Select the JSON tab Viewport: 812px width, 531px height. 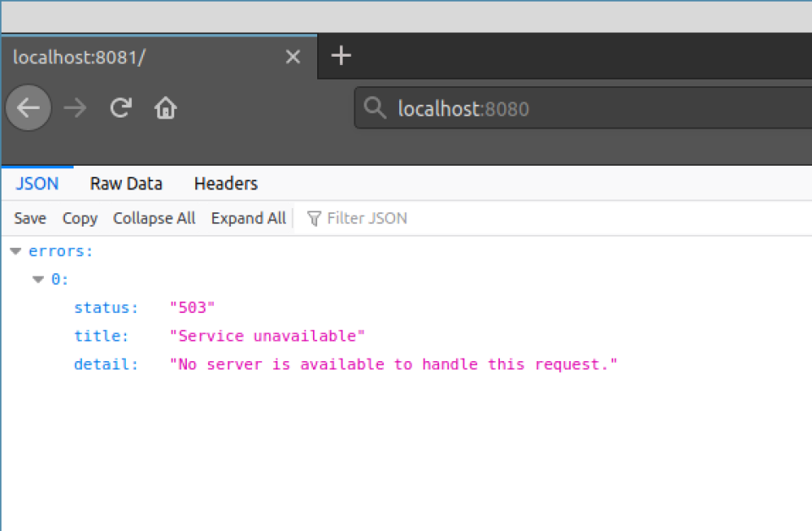[x=36, y=183]
